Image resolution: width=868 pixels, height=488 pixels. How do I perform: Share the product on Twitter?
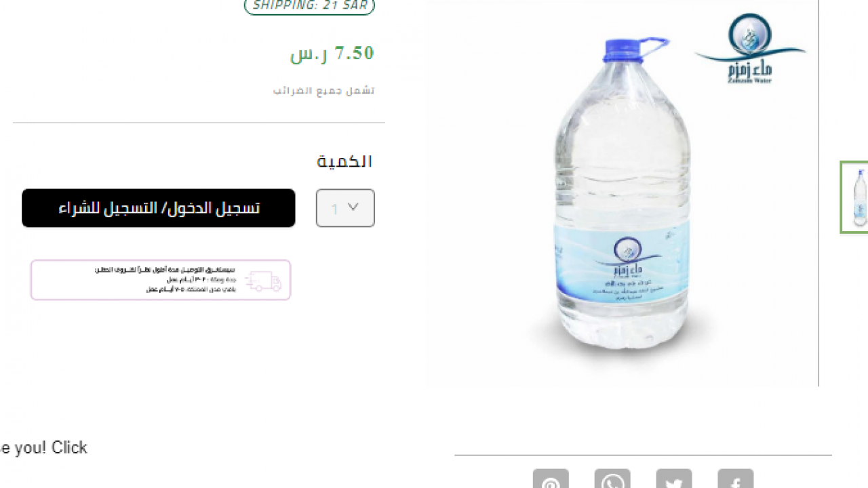[674, 479]
